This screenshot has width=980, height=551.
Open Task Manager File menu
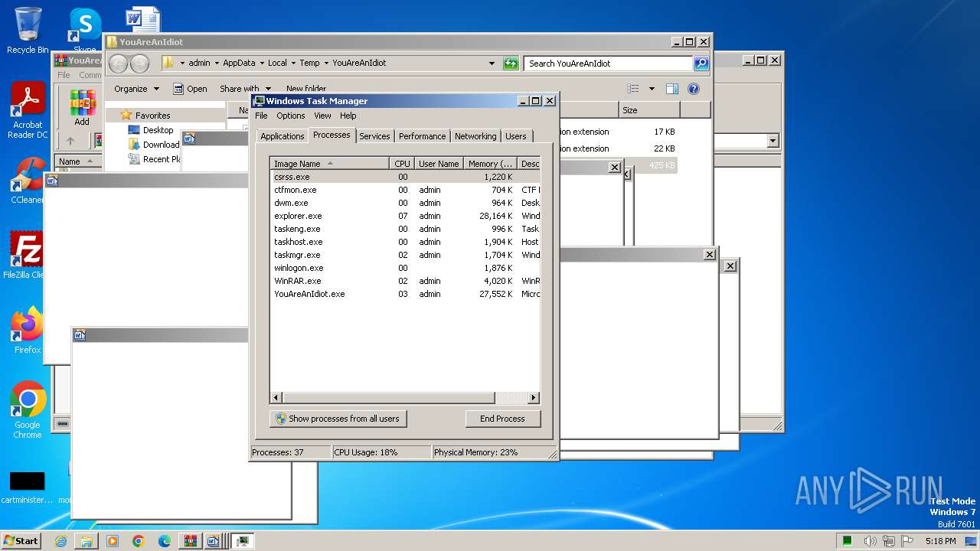coord(261,116)
